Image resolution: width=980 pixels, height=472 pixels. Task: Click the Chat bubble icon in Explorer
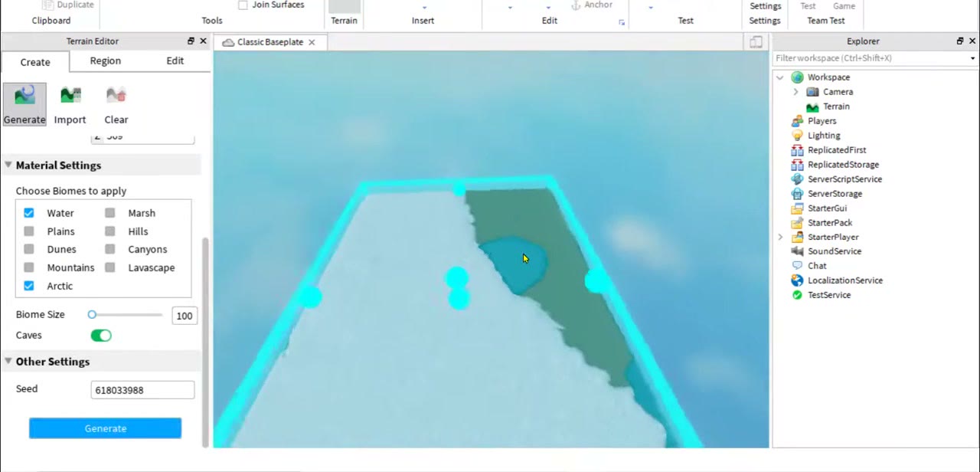point(797,266)
